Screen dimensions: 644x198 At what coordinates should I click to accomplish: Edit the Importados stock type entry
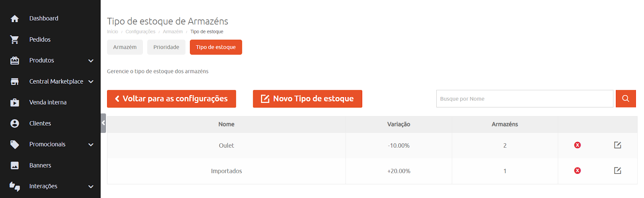617,171
